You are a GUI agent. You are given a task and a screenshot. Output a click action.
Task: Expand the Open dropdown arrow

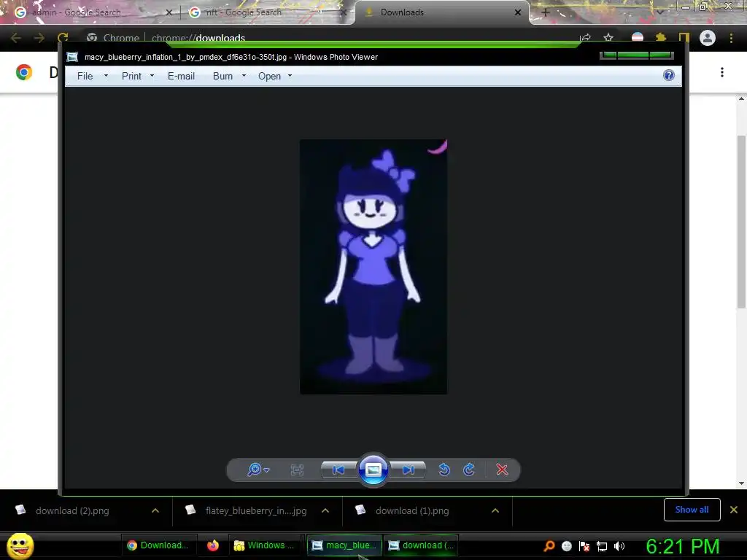pyautogui.click(x=290, y=76)
